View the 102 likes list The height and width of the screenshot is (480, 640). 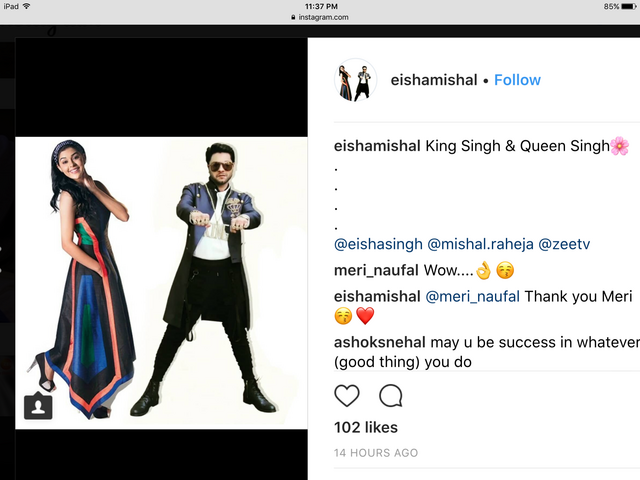coord(366,427)
